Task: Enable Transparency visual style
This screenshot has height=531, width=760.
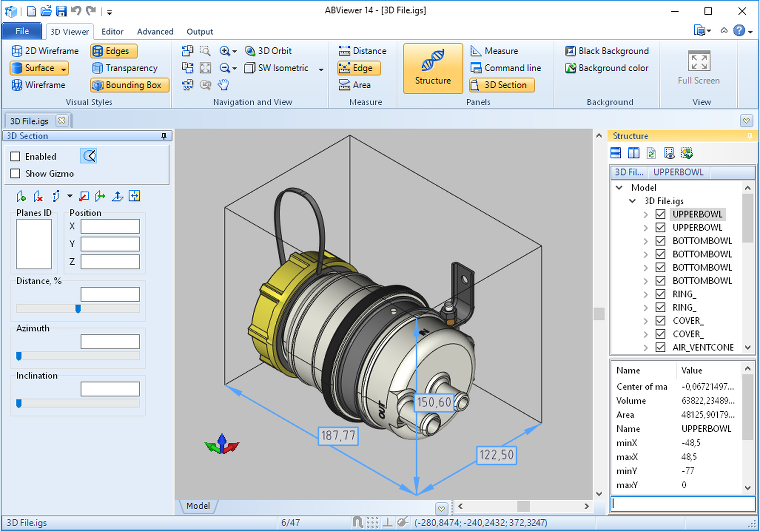Action: (125, 68)
